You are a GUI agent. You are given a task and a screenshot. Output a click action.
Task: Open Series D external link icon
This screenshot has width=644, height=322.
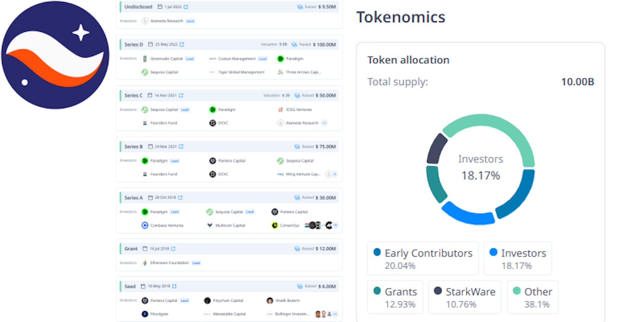point(182,44)
